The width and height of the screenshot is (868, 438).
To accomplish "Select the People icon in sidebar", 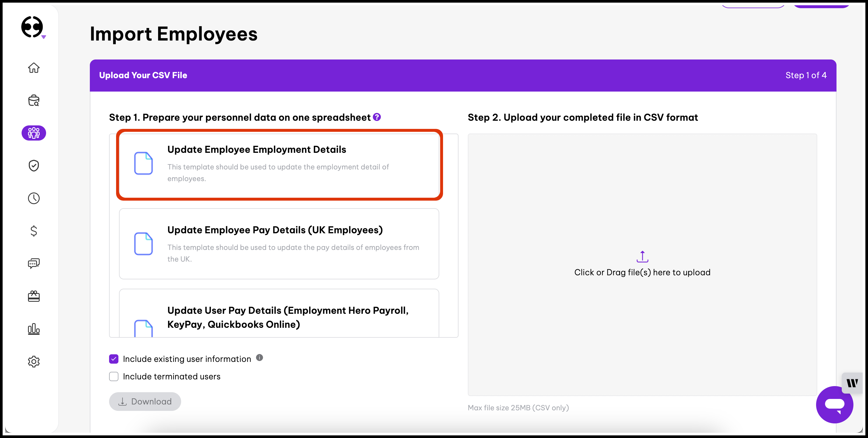I will point(34,133).
